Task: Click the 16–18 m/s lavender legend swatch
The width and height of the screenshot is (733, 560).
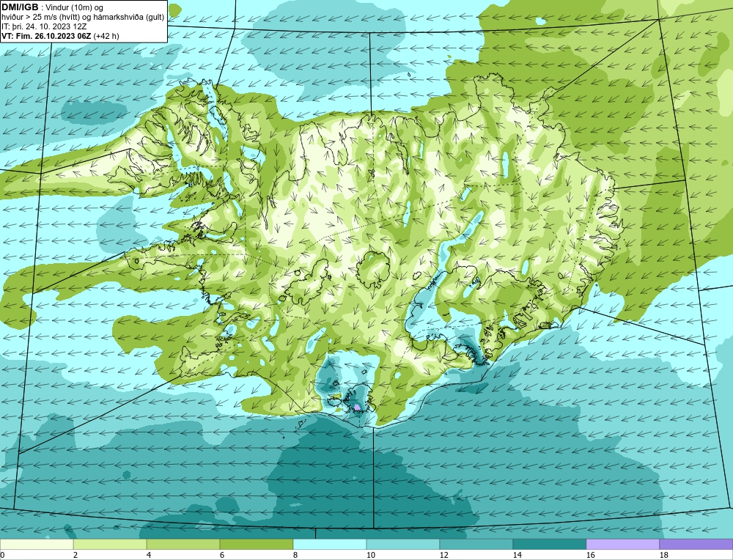Action: [622, 545]
